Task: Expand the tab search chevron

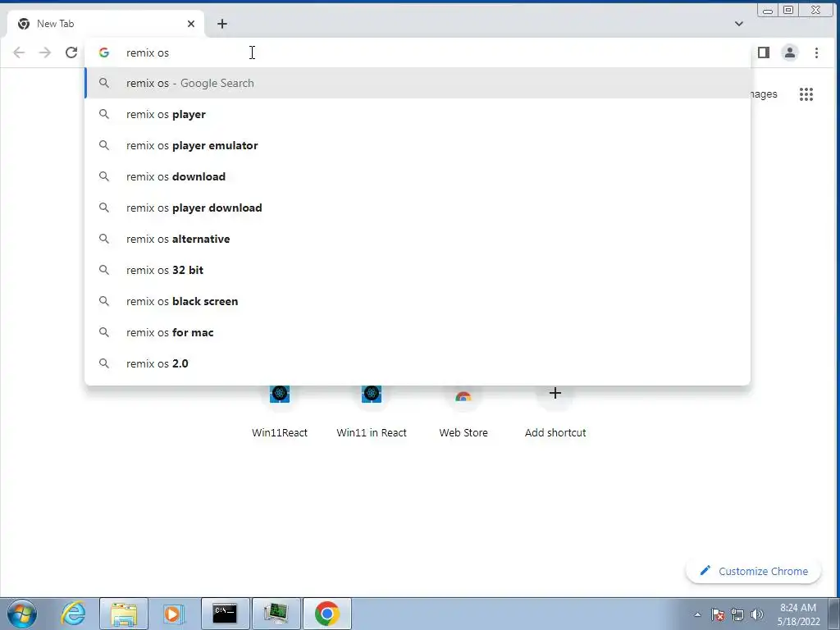Action: tap(739, 24)
